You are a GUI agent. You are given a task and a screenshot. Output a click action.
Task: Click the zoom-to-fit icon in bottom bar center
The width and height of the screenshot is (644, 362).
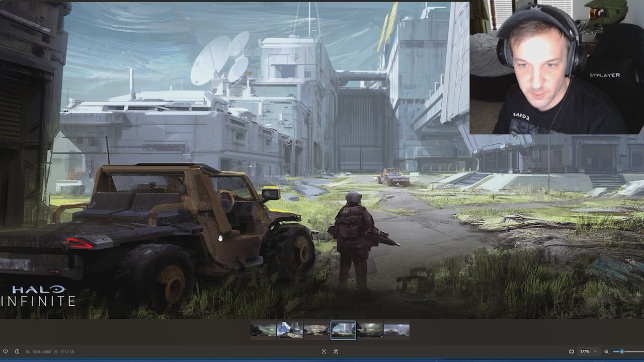tap(324, 351)
